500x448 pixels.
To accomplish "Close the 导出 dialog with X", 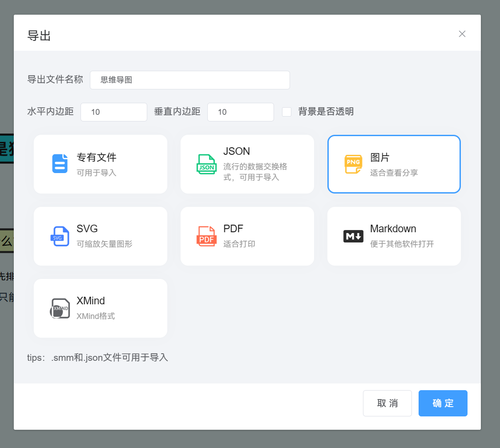I will tap(462, 34).
